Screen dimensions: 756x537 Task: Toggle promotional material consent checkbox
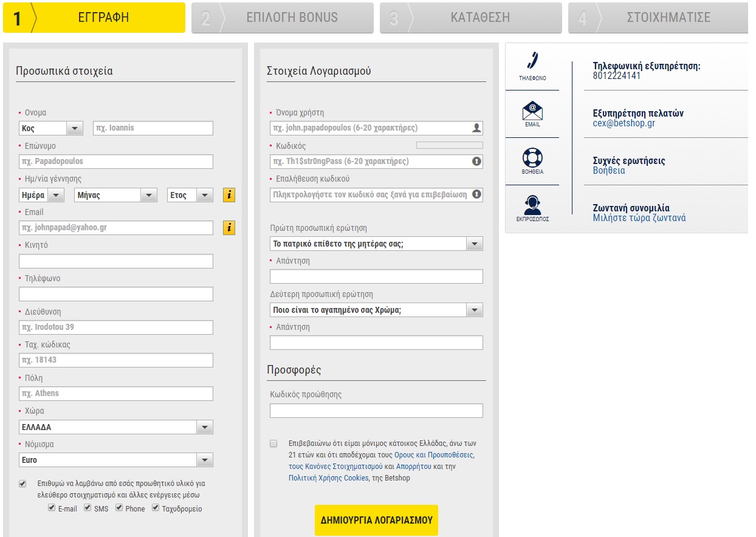[x=23, y=484]
